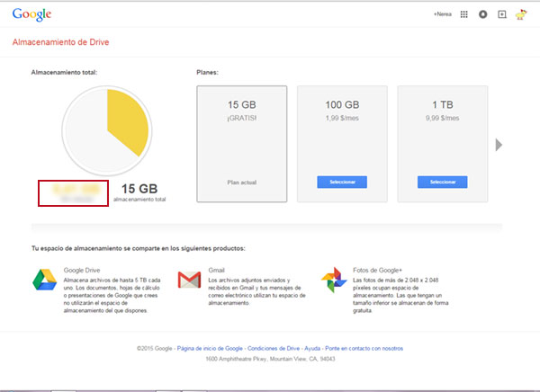Click the Google logo

tap(31, 14)
